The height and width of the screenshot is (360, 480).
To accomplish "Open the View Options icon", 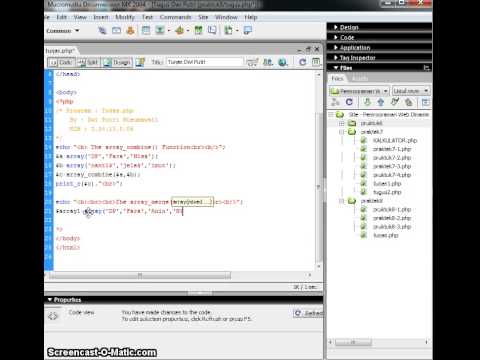I will [316, 62].
